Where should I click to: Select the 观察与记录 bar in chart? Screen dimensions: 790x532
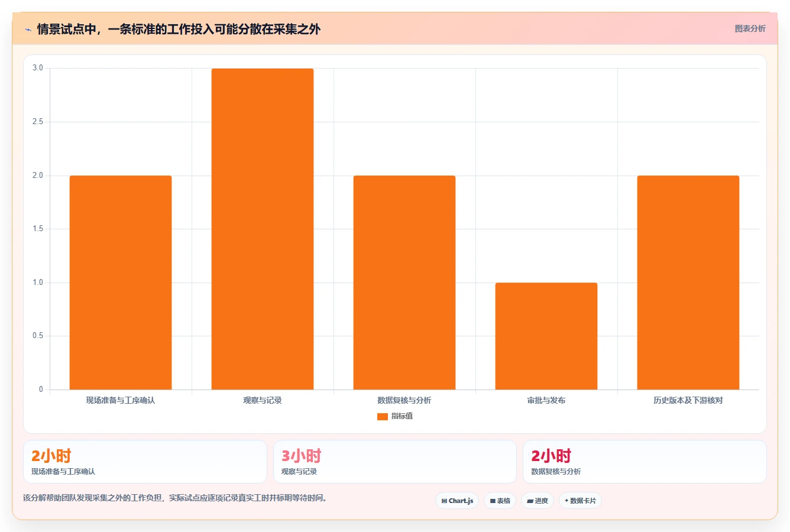(x=263, y=229)
